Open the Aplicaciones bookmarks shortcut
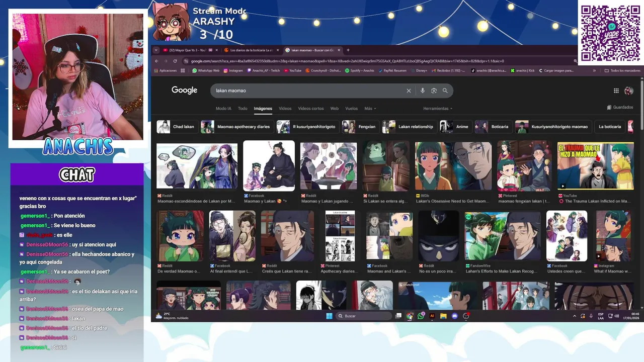This screenshot has height=362, width=644. [165, 70]
